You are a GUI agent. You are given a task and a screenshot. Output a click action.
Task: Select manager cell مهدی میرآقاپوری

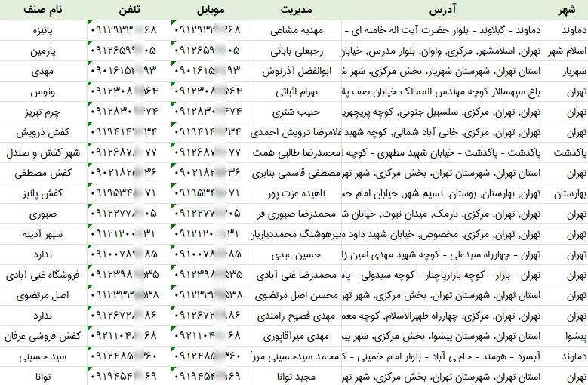[x=296, y=336]
